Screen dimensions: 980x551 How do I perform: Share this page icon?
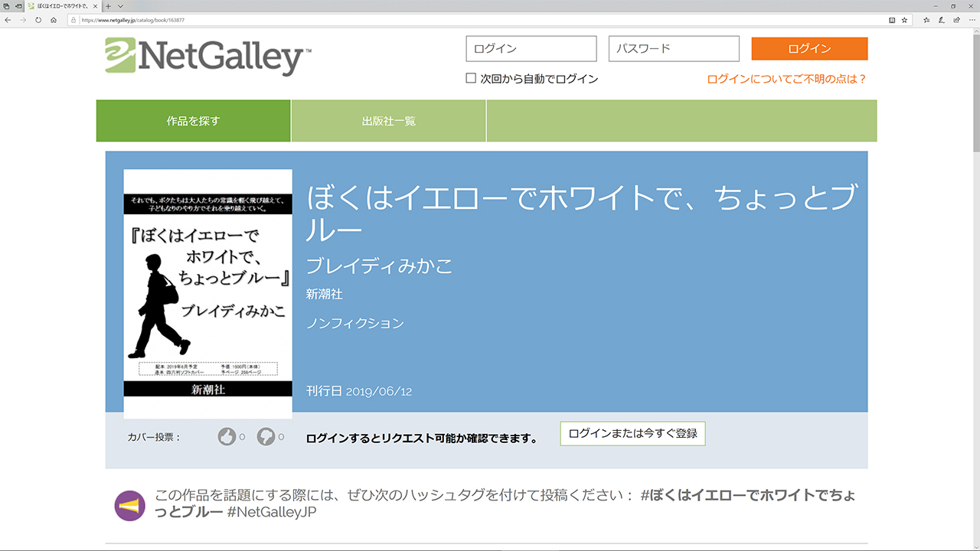957,20
